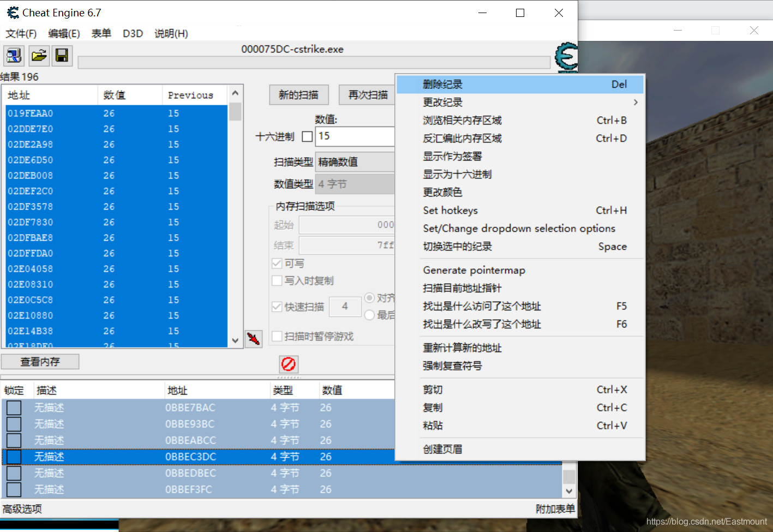Click the save floppy disk icon
773x532 pixels.
click(62, 56)
